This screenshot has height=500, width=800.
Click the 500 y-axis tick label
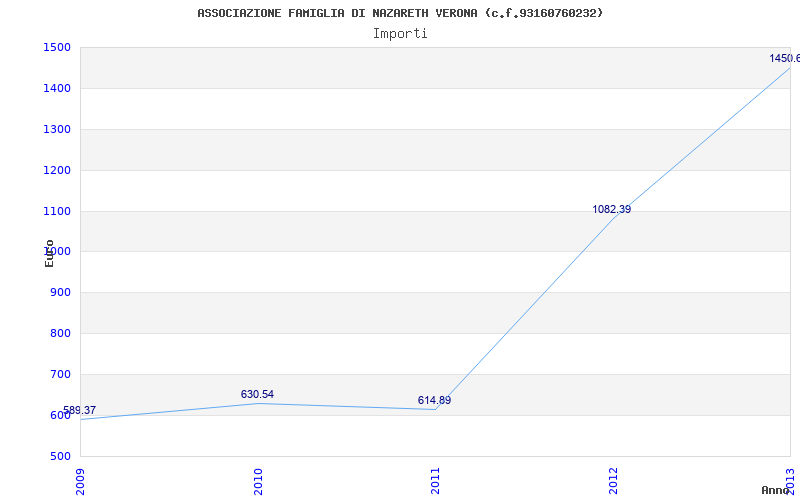(x=60, y=456)
